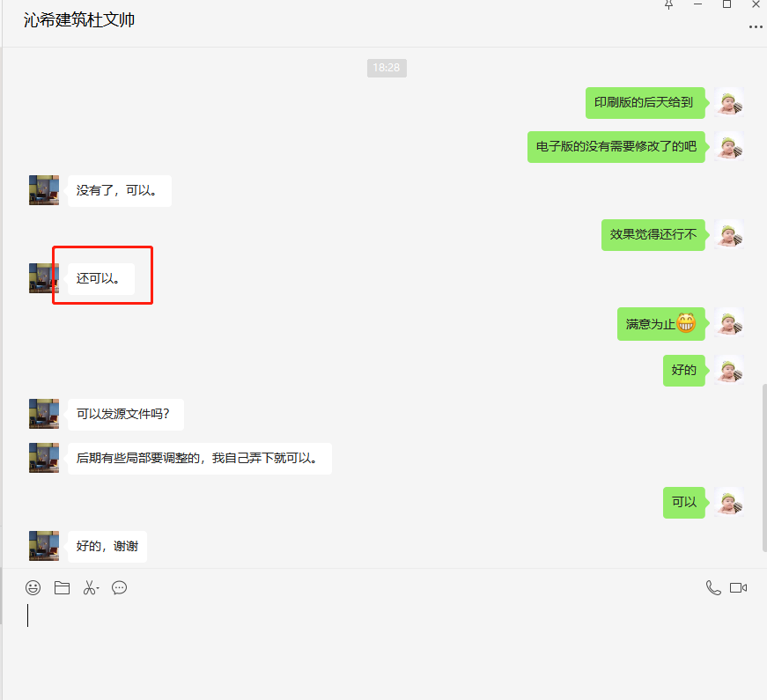
Task: Select the message 印刷版的后天给到
Action: [x=645, y=102]
